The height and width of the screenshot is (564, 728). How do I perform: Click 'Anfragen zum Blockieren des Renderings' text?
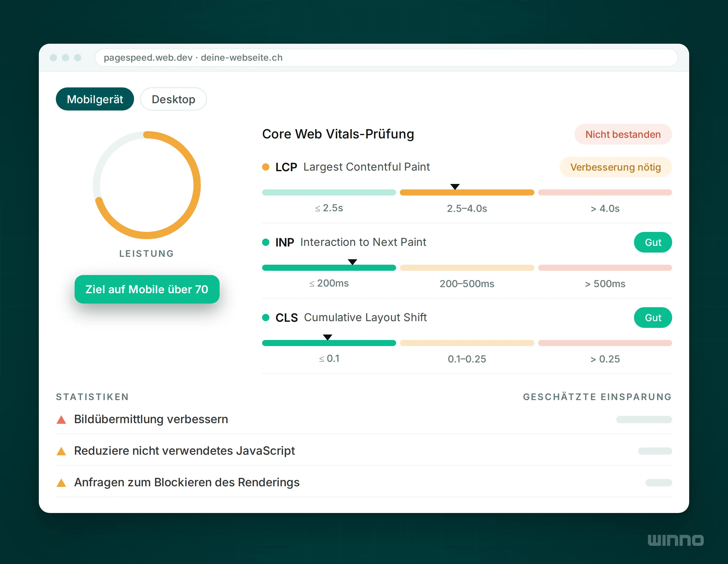[187, 483]
